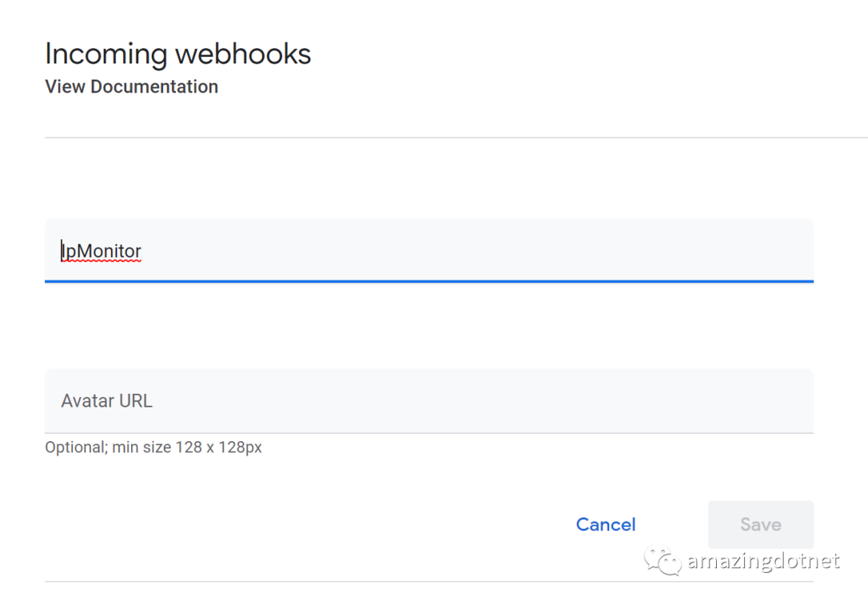The image size is (868, 601).
Task: Click the Incoming webhooks heading
Action: (178, 54)
